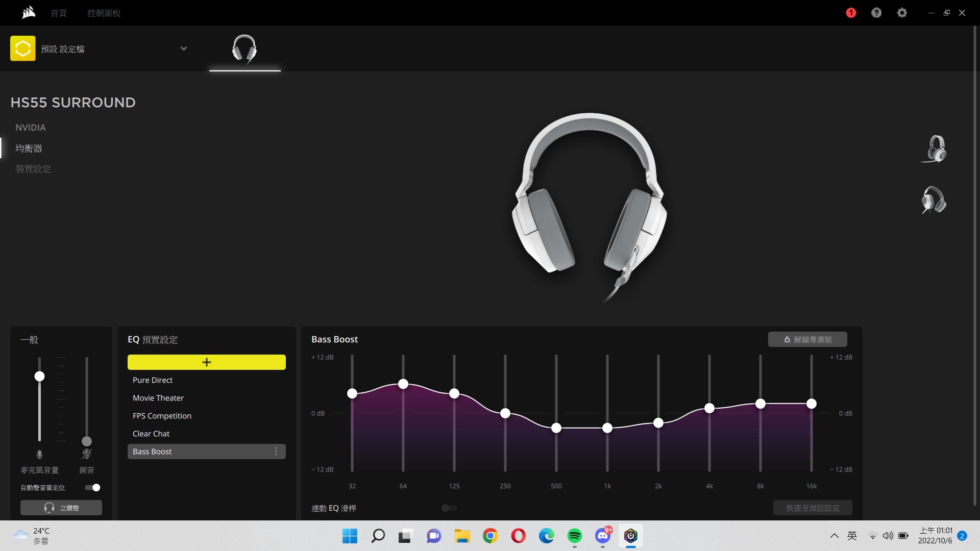Show headset front-angle view thumbnail
Viewport: 980px width, 551px height.
point(934,149)
